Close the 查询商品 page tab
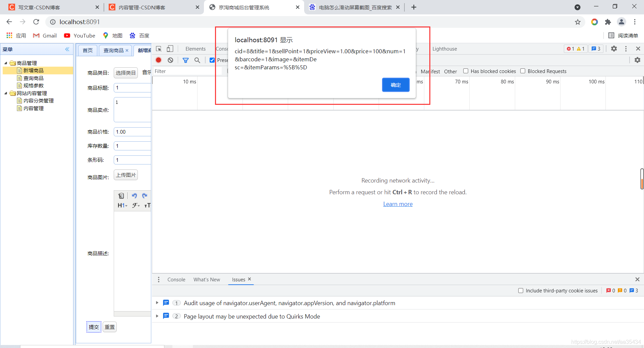This screenshot has height=348, width=644. pyautogui.click(x=127, y=51)
